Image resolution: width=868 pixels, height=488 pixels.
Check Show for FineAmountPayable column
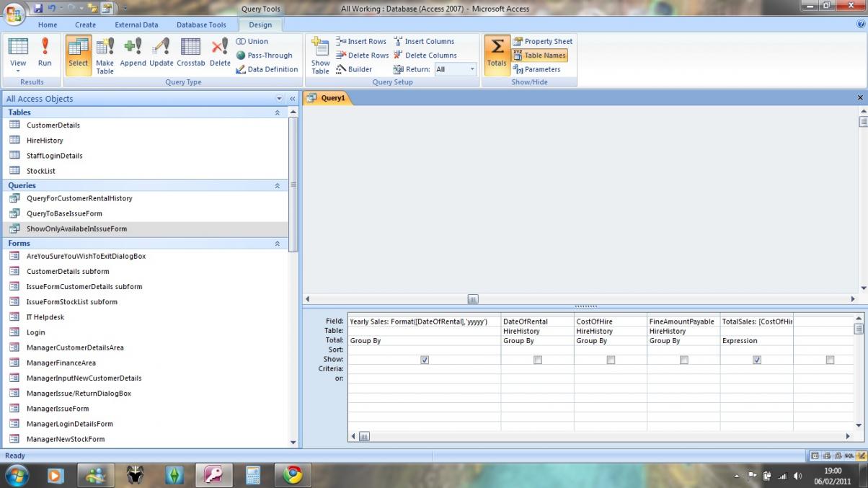pos(684,360)
